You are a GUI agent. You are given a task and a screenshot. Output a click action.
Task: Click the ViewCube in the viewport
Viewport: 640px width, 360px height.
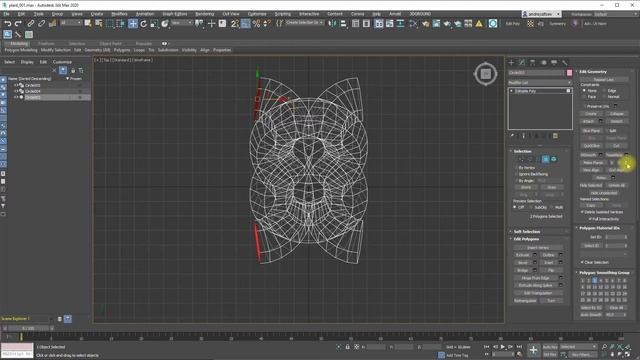click(x=485, y=74)
